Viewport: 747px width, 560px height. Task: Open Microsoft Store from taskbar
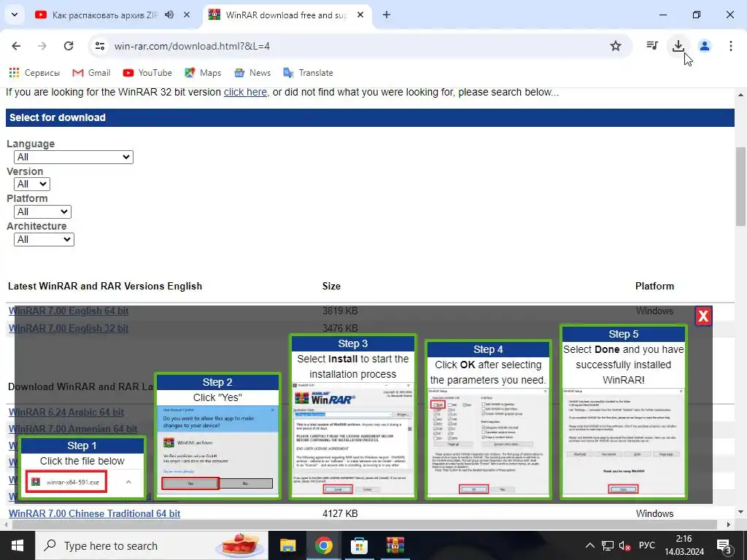coord(359,545)
